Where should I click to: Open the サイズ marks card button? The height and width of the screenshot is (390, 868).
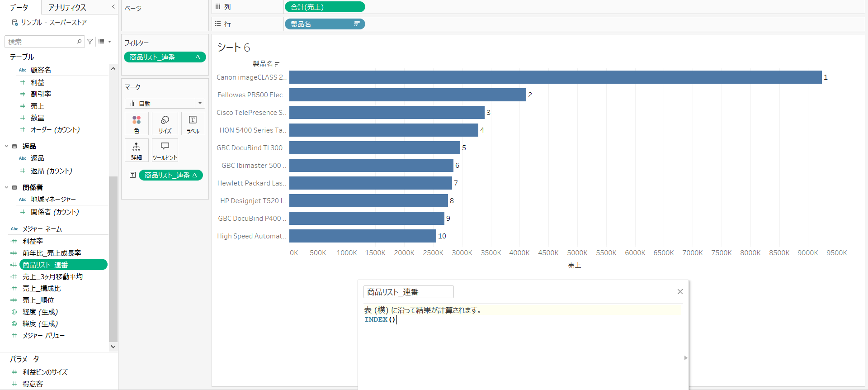coord(165,124)
